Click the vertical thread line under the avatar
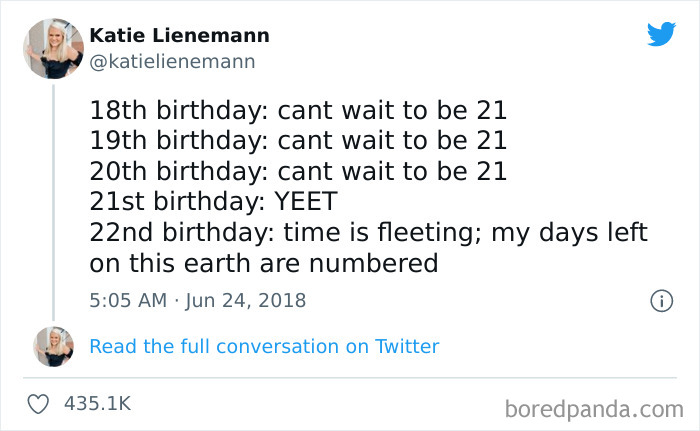Viewport: 700px width, 431px height. pyautogui.click(x=53, y=200)
